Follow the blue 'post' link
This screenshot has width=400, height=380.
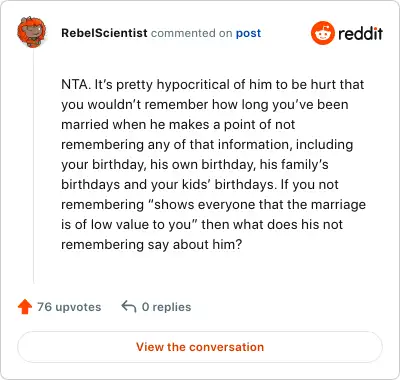point(248,33)
